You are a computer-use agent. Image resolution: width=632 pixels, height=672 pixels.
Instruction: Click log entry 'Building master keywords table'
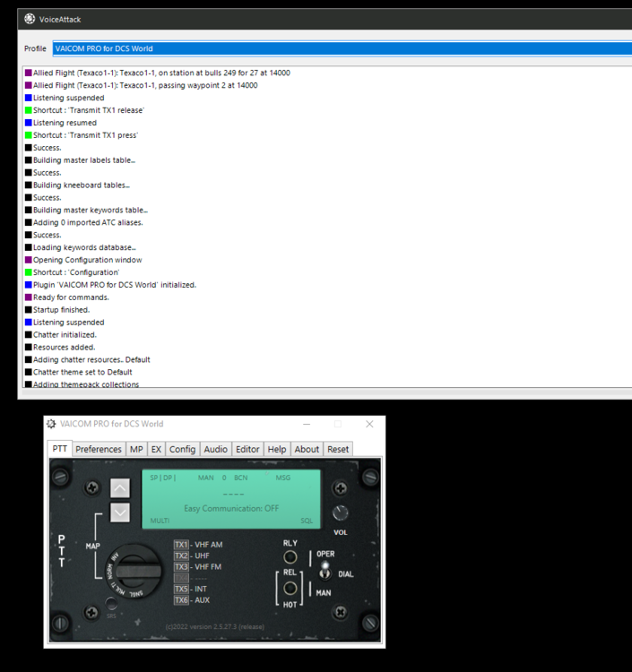(x=86, y=210)
